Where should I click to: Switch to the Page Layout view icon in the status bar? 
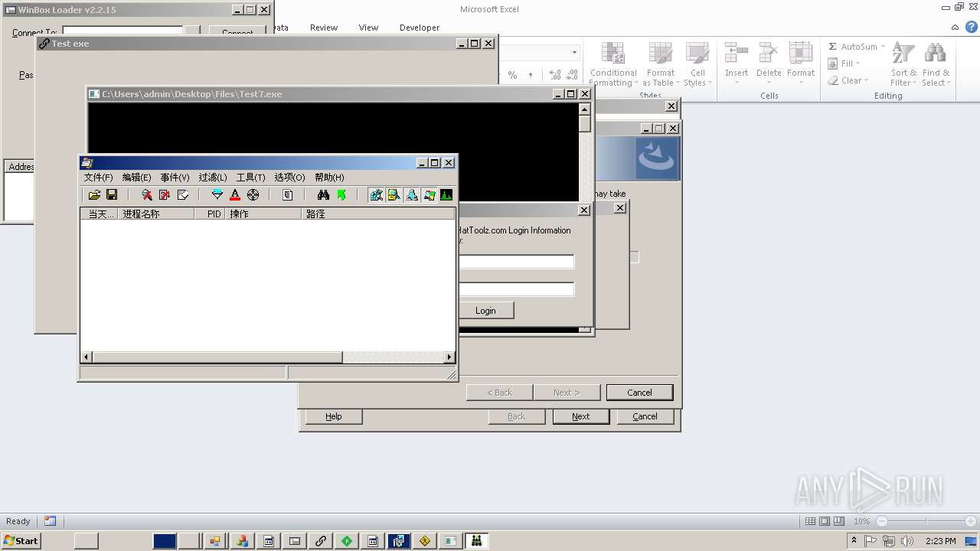point(825,521)
